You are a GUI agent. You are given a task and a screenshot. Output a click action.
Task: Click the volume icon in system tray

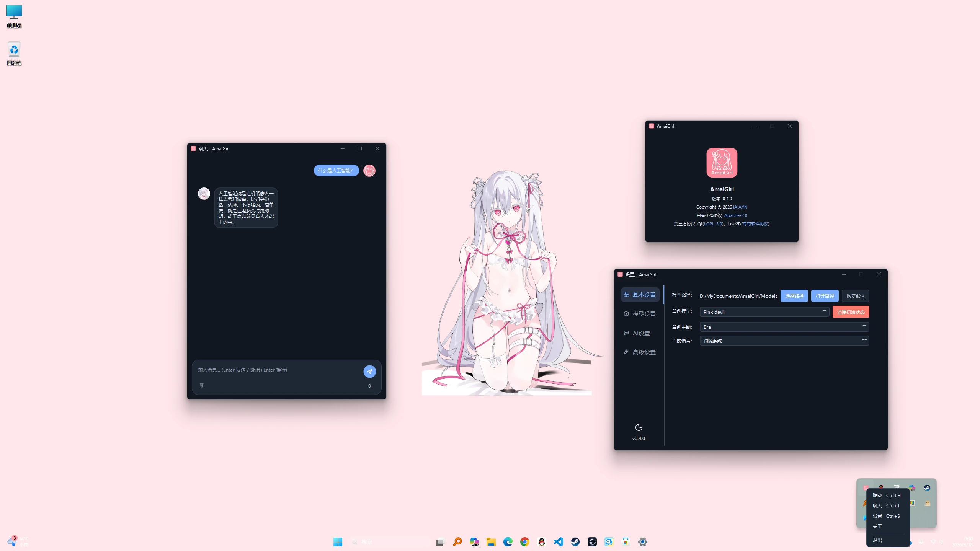pyautogui.click(x=942, y=542)
